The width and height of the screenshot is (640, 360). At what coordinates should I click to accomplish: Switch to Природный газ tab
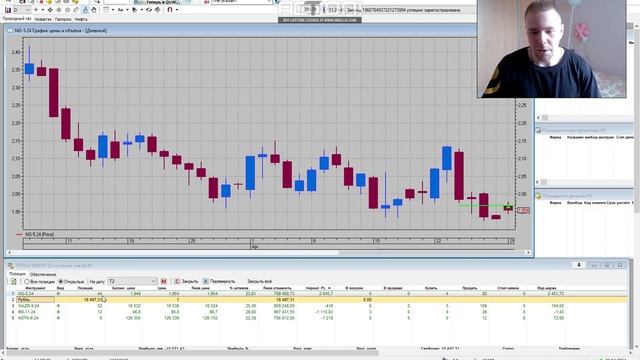coord(17,19)
